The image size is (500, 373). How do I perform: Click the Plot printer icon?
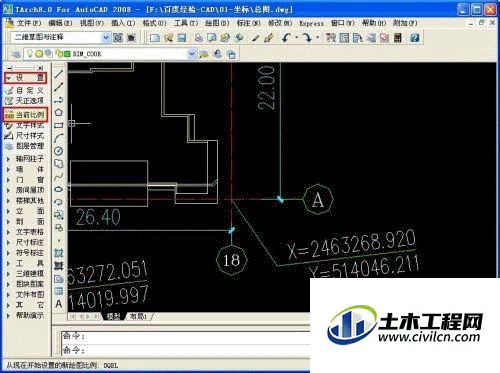pyautogui.click(x=199, y=38)
